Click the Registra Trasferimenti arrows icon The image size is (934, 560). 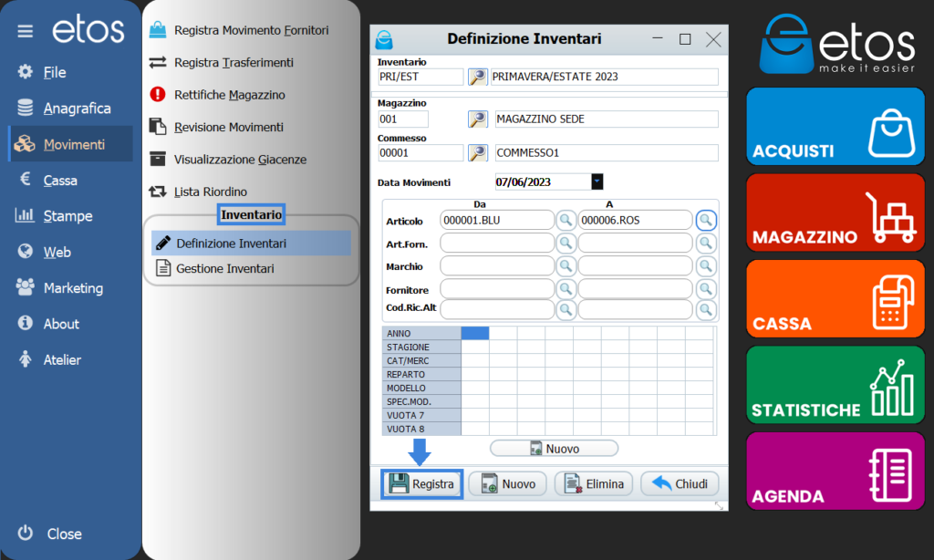point(157,62)
